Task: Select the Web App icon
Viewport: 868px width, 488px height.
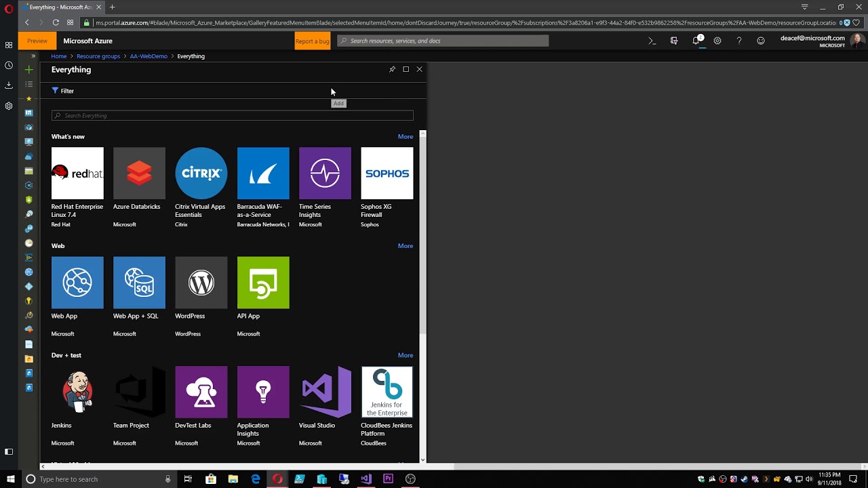Action: click(77, 283)
